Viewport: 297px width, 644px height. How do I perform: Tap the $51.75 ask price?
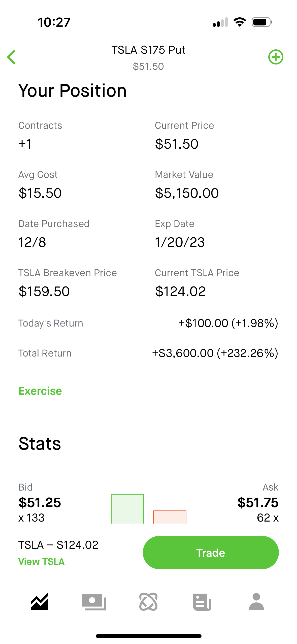click(258, 502)
